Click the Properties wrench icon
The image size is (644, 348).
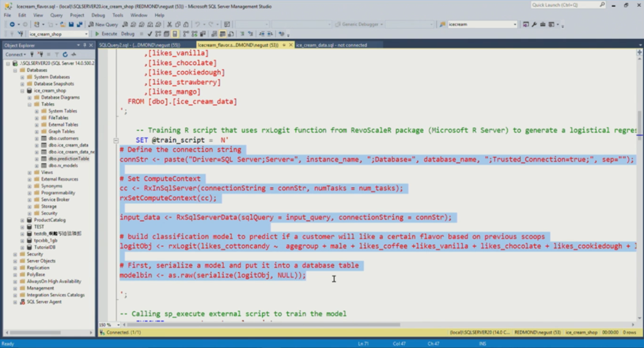(534, 25)
